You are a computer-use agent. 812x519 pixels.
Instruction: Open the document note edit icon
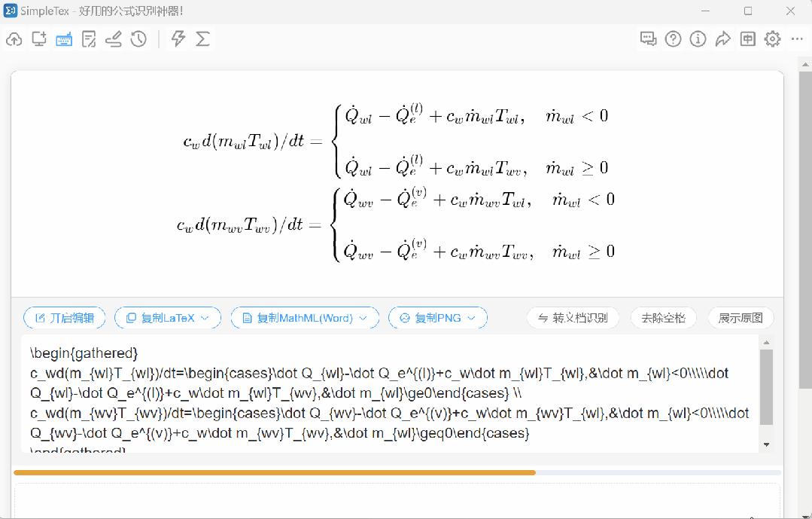pyautogui.click(x=89, y=39)
